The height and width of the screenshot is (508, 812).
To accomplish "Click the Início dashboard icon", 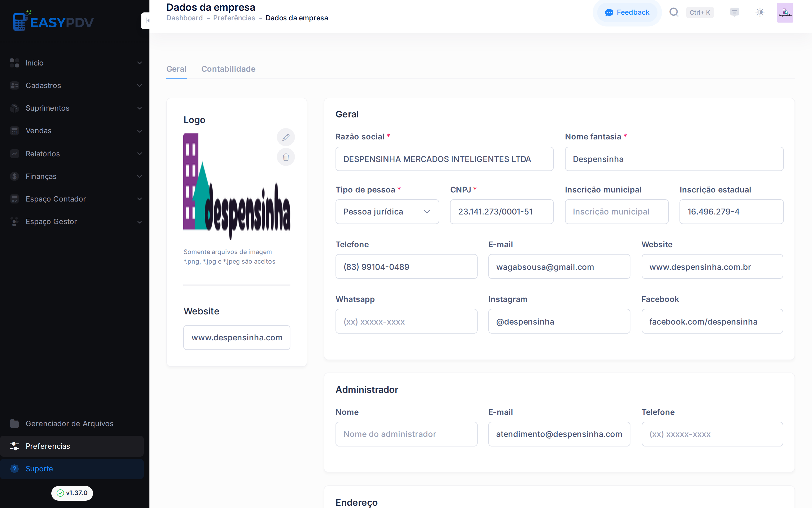I will click(x=14, y=63).
